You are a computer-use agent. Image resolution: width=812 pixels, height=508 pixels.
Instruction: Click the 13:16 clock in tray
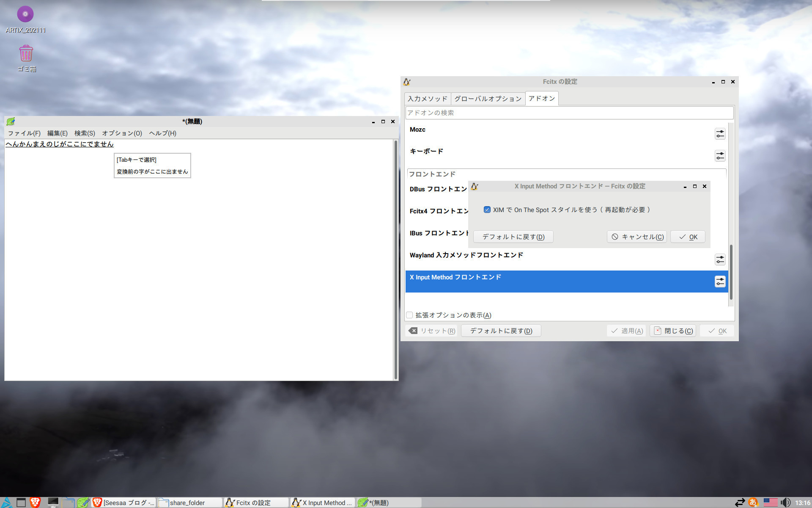(x=802, y=503)
